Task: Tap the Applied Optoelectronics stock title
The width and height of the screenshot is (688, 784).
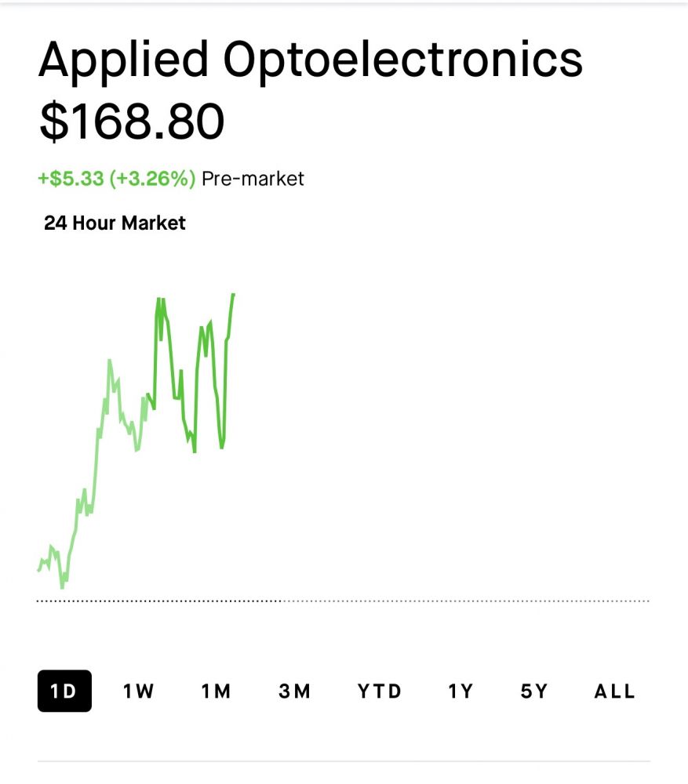Action: tap(310, 60)
